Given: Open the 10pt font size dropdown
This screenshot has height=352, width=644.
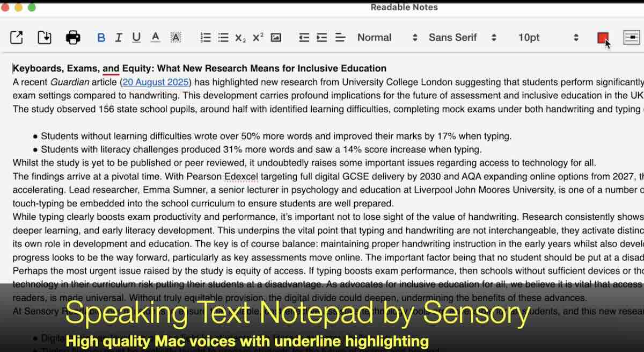Looking at the screenshot, I should pos(547,38).
